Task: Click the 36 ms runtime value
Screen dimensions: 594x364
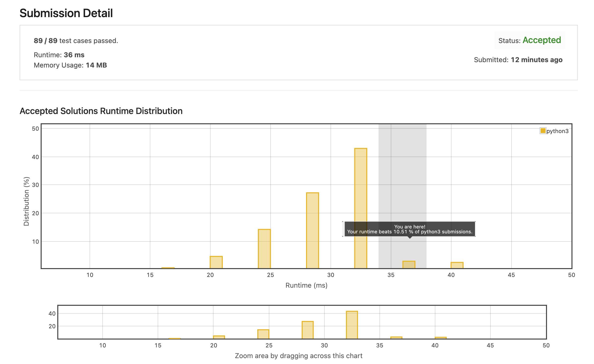Action: [x=74, y=55]
